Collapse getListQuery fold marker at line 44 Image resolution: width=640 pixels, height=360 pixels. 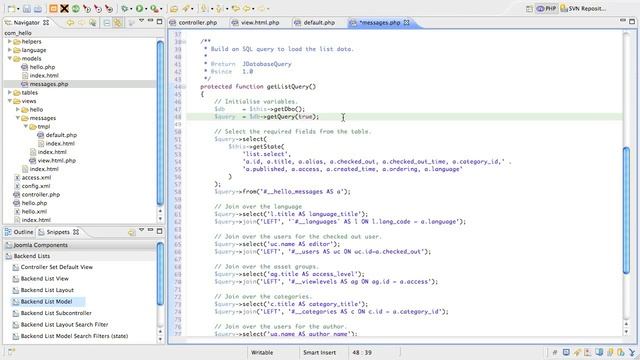tap(184, 87)
